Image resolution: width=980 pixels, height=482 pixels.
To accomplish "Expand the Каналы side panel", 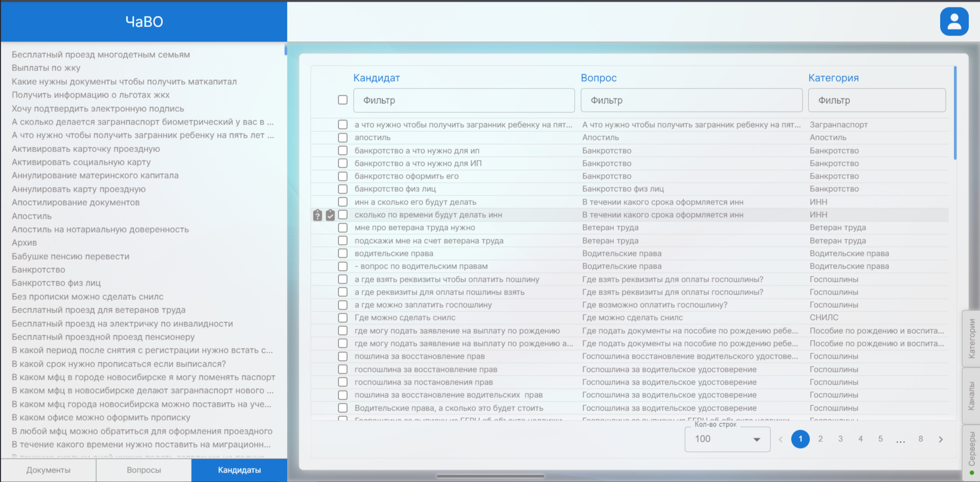I will pos(971,396).
